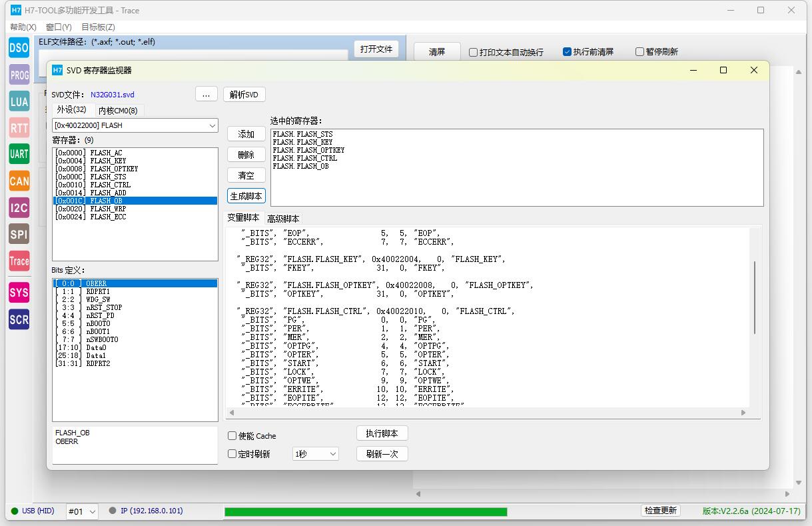Click 添加 to add register
The width and height of the screenshot is (812, 526).
coord(246,134)
